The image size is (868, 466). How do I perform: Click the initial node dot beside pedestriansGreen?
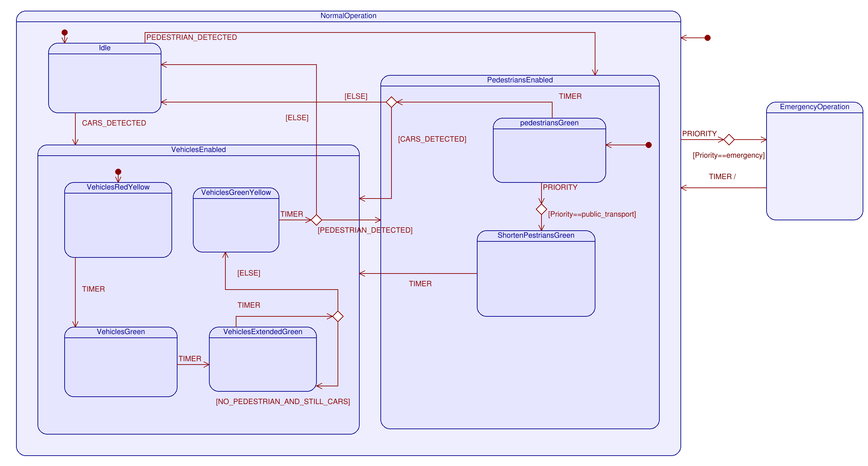pos(648,145)
